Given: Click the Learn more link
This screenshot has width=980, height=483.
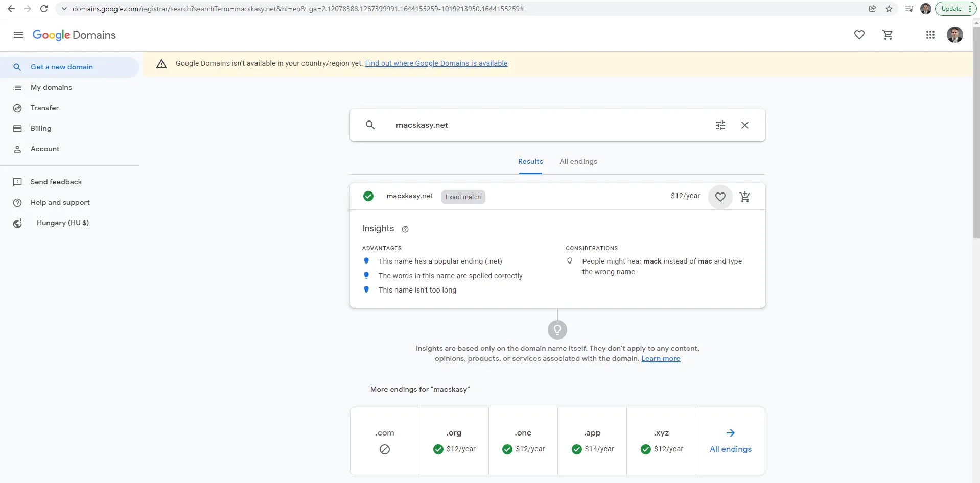Looking at the screenshot, I should (661, 359).
